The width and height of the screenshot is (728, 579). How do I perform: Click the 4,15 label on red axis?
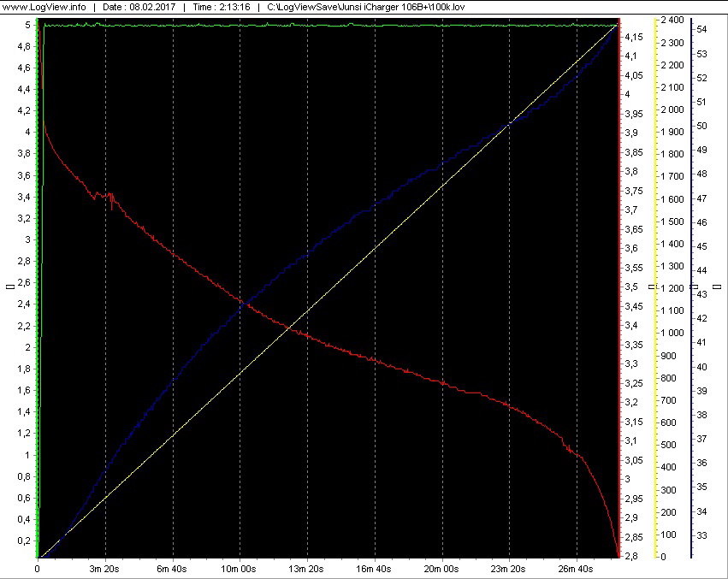point(634,38)
